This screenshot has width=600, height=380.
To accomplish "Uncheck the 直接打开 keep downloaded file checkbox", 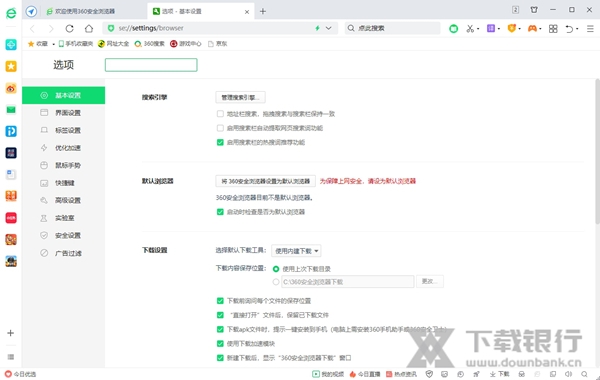I will [x=220, y=315].
